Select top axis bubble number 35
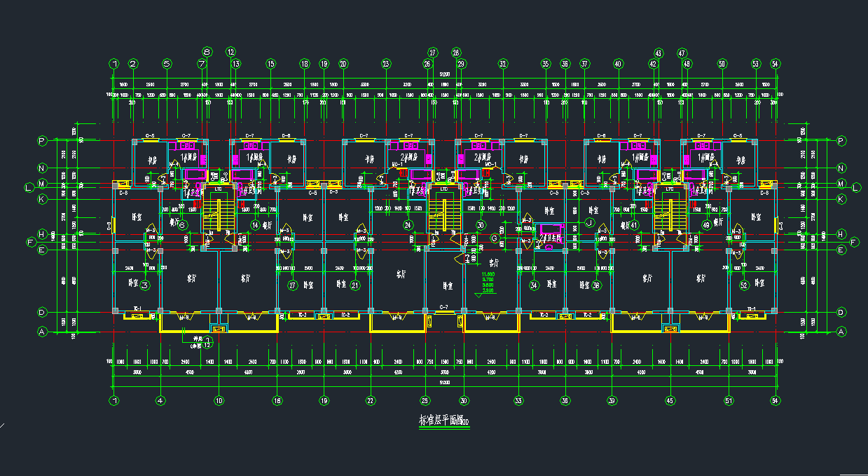Viewport: 868px width, 476px height. (x=546, y=64)
